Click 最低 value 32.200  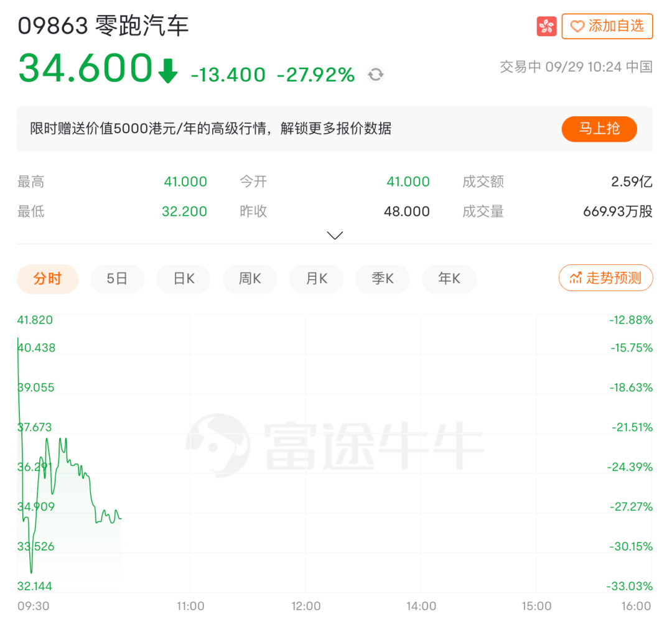click(184, 211)
